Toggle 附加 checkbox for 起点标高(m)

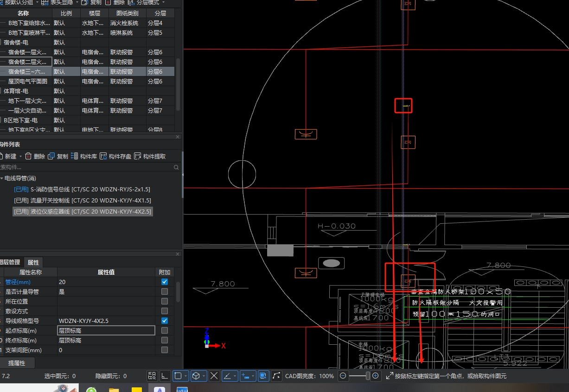point(165,330)
